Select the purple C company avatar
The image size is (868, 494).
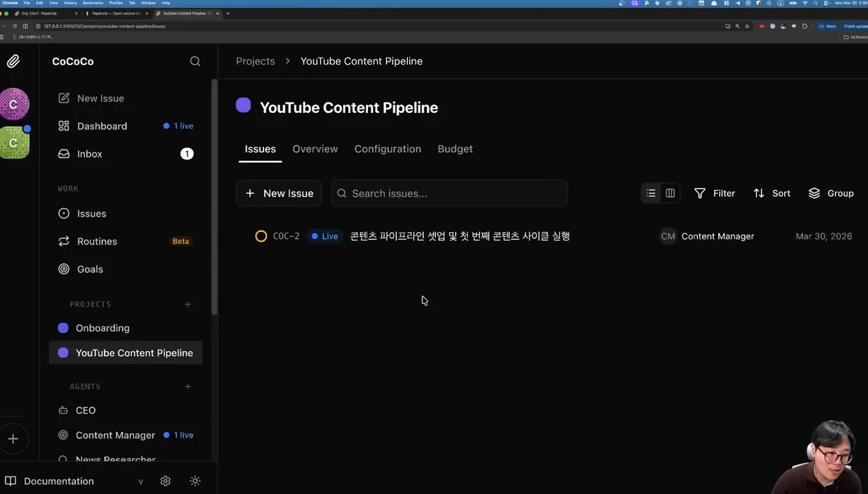click(14, 105)
